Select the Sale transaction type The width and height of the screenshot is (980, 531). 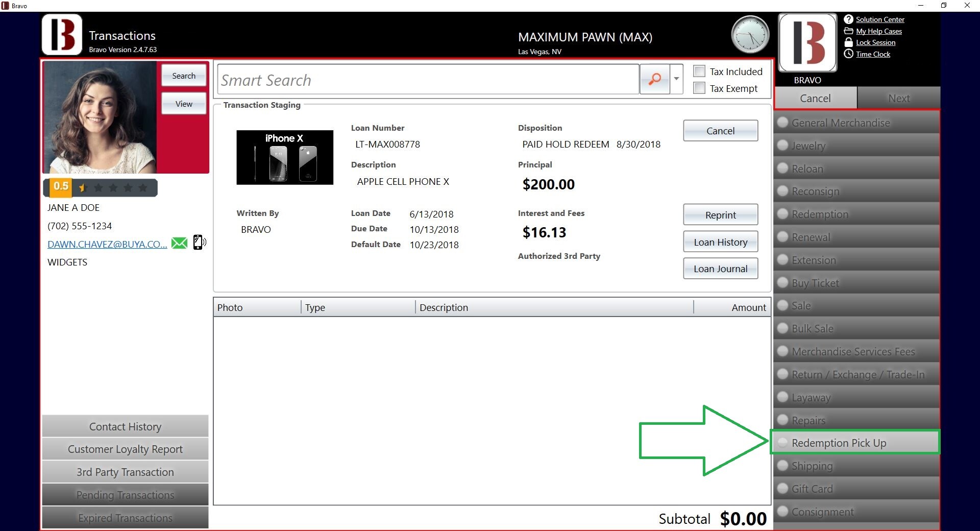[x=857, y=306]
